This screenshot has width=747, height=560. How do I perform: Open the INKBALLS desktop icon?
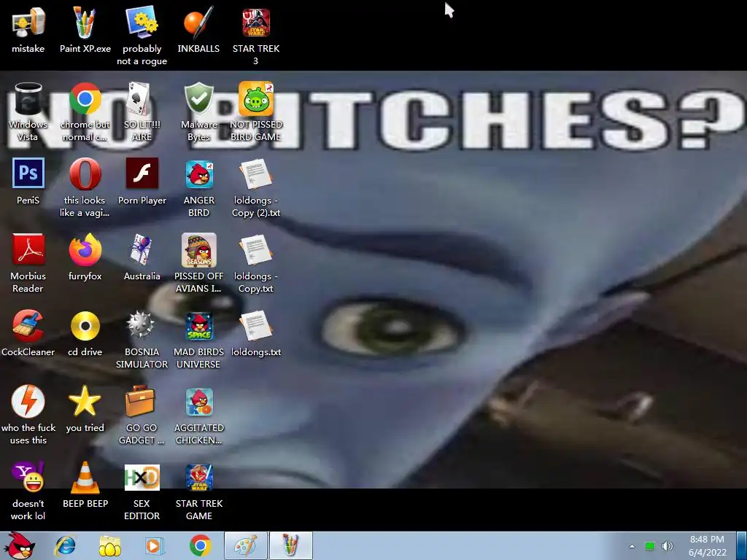[x=198, y=23]
